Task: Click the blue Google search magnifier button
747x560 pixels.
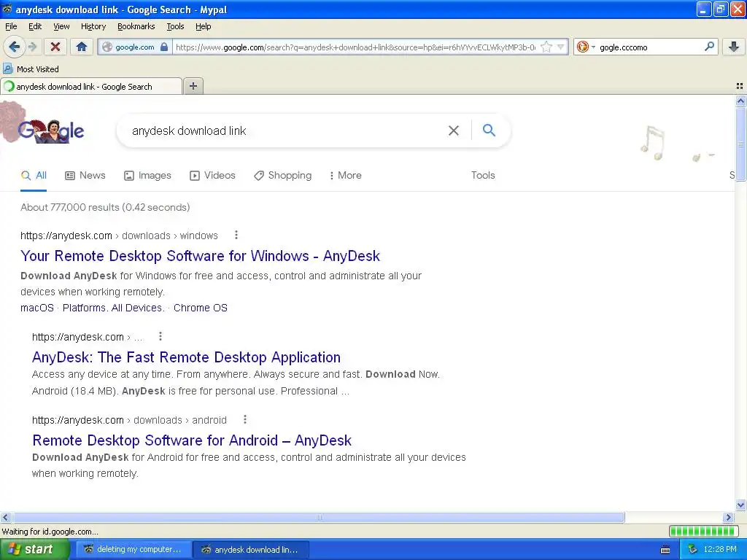Action: coord(489,130)
